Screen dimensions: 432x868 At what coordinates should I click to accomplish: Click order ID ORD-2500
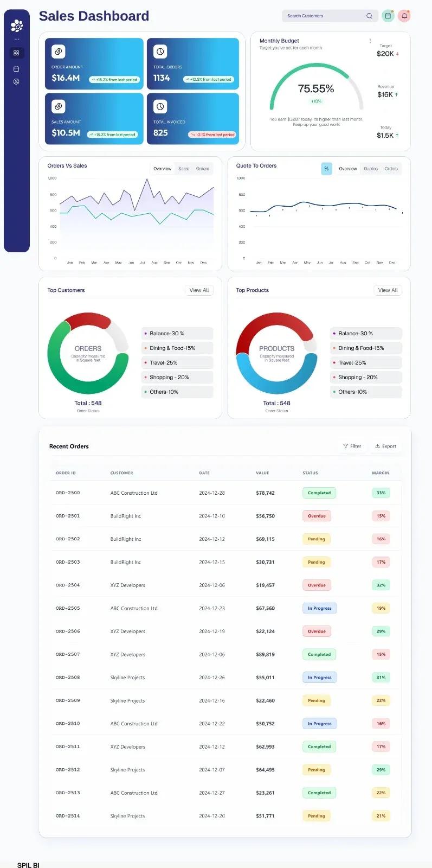[68, 493]
